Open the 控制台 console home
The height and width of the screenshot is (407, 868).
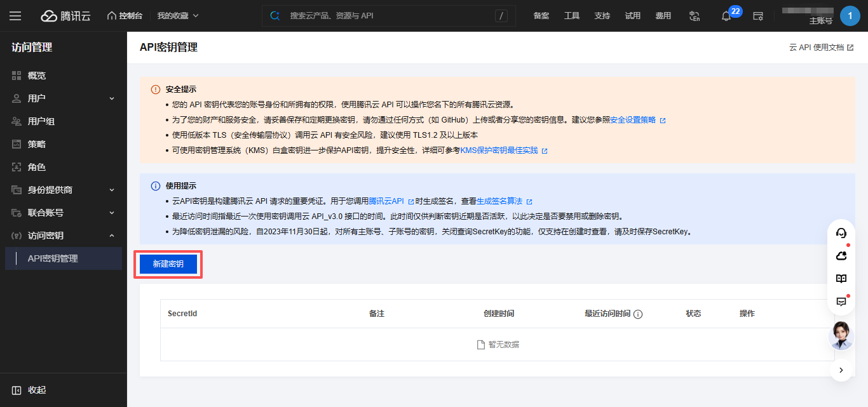click(125, 16)
